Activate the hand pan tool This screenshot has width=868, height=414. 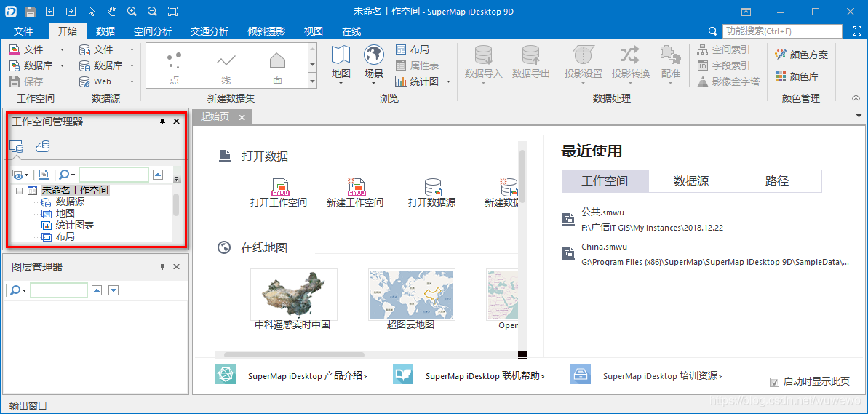pyautogui.click(x=112, y=11)
